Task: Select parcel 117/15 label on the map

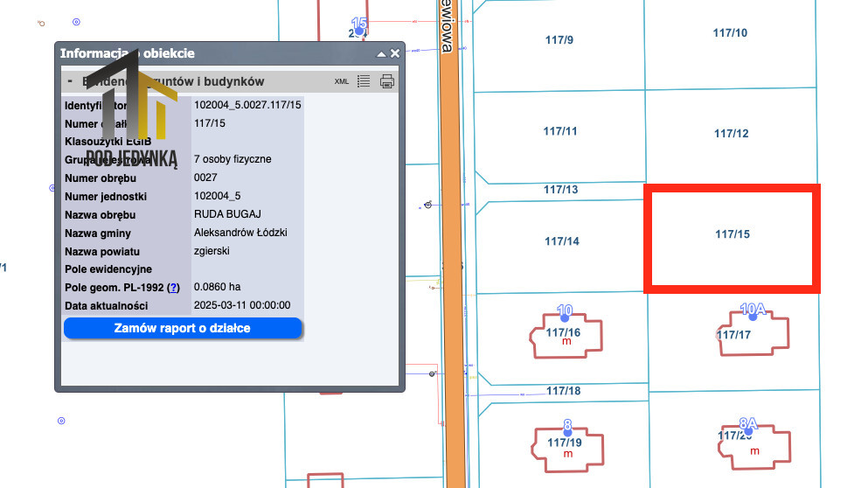Action: click(x=733, y=234)
